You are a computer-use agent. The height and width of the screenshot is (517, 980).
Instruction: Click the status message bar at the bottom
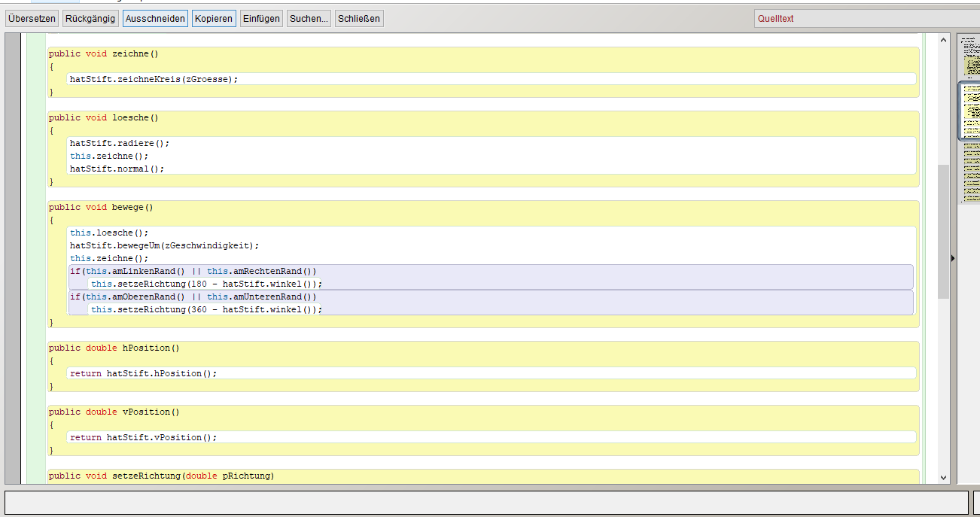click(486, 503)
